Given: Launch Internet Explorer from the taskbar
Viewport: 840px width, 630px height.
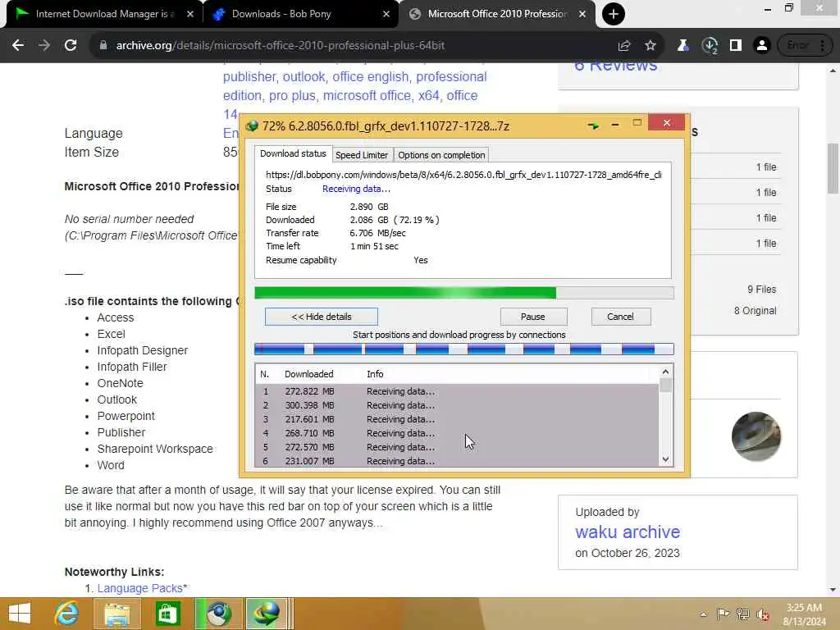Looking at the screenshot, I should tap(66, 614).
